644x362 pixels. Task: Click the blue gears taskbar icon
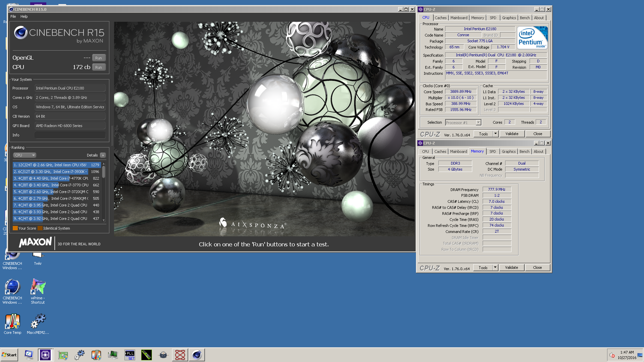[x=79, y=355]
